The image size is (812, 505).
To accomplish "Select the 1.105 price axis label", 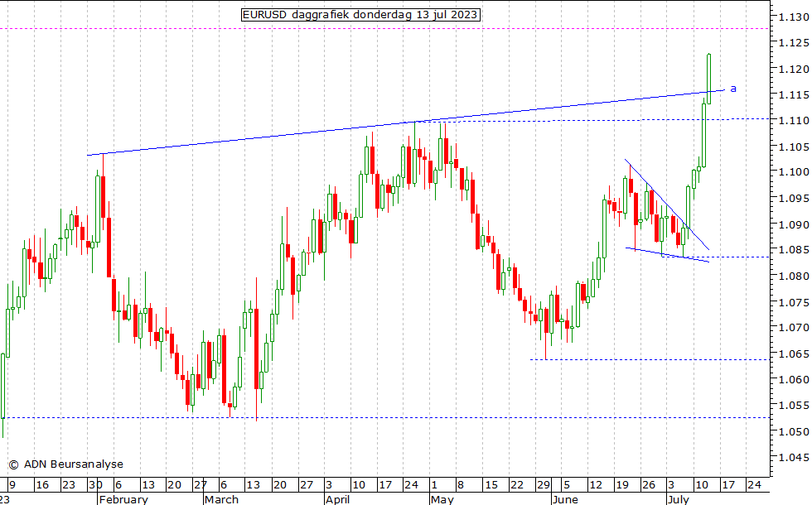I will click(794, 147).
